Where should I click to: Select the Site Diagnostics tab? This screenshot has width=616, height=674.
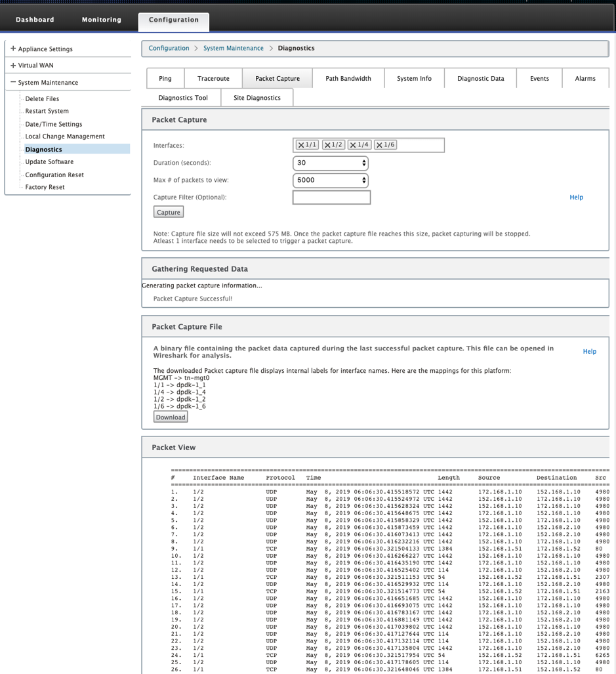(257, 98)
